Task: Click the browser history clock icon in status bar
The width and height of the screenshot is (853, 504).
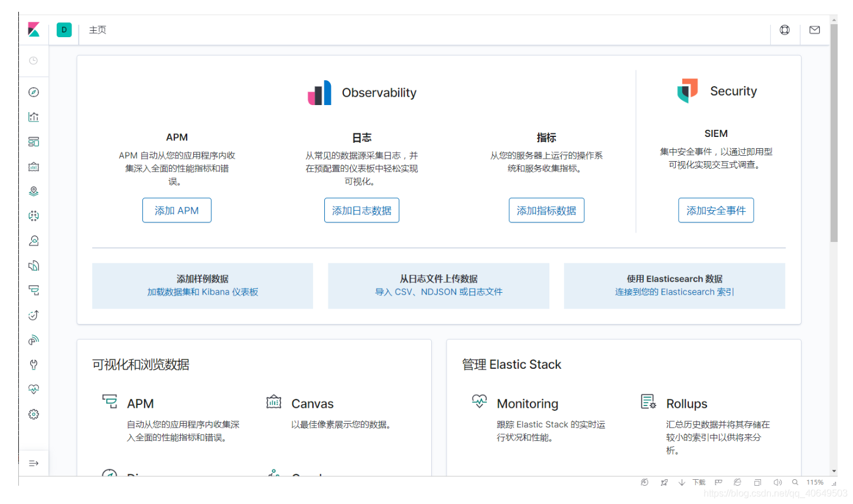Action: (x=644, y=482)
